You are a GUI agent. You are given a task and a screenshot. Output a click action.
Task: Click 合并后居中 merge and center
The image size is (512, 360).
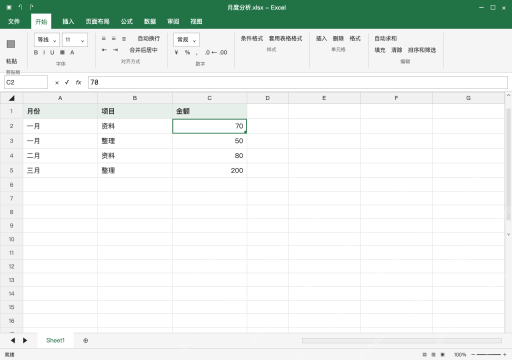[x=143, y=50]
